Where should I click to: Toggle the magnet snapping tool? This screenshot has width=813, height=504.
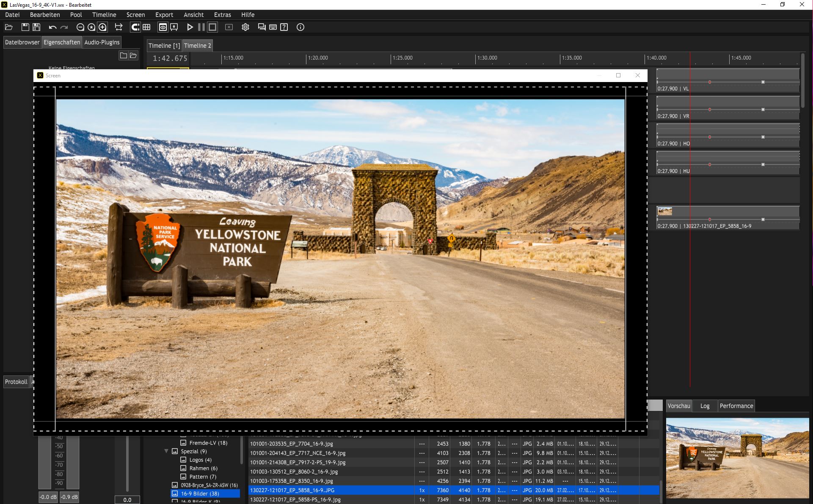pyautogui.click(x=135, y=27)
